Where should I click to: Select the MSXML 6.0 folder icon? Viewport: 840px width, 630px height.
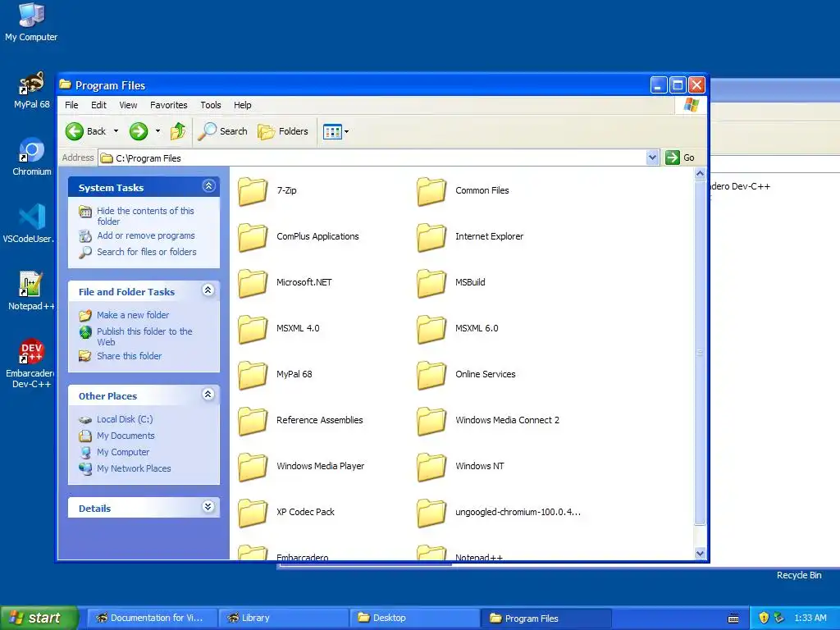click(431, 329)
